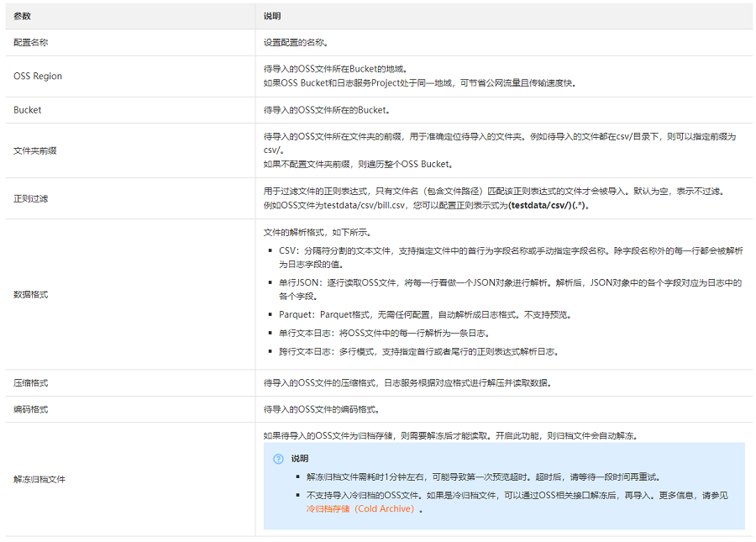756x542 pixels.
Task: Click the line beginning 用于过滤文件的正则表达式
Action: [x=494, y=192]
